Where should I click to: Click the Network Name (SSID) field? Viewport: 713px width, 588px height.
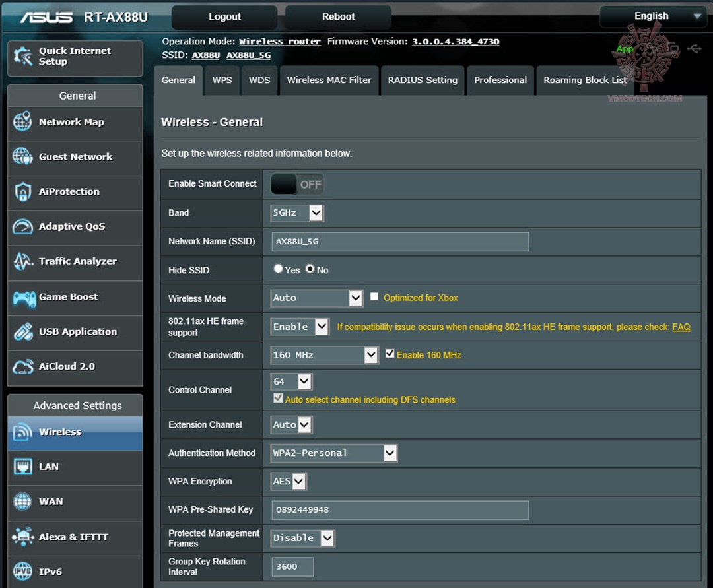pyautogui.click(x=400, y=242)
